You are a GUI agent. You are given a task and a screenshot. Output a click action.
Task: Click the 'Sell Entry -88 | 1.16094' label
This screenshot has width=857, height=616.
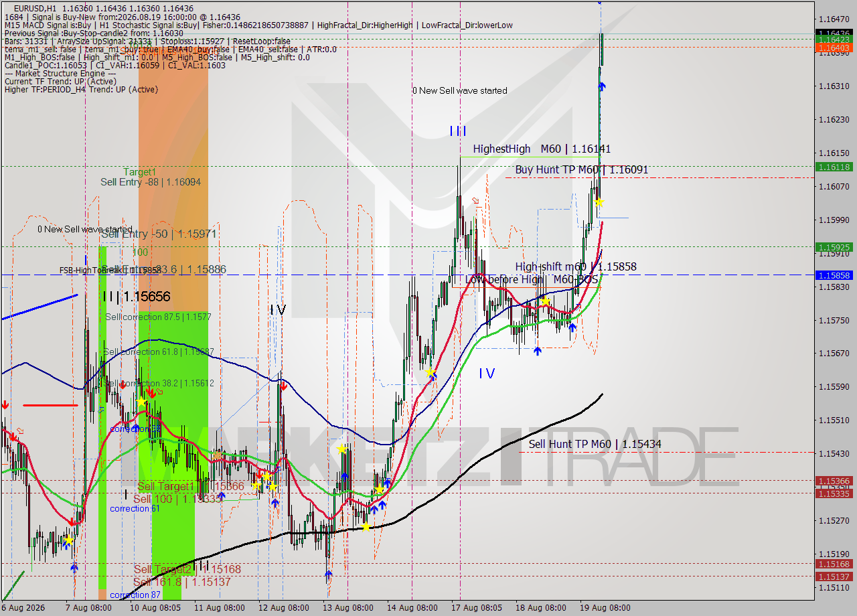[x=151, y=182]
